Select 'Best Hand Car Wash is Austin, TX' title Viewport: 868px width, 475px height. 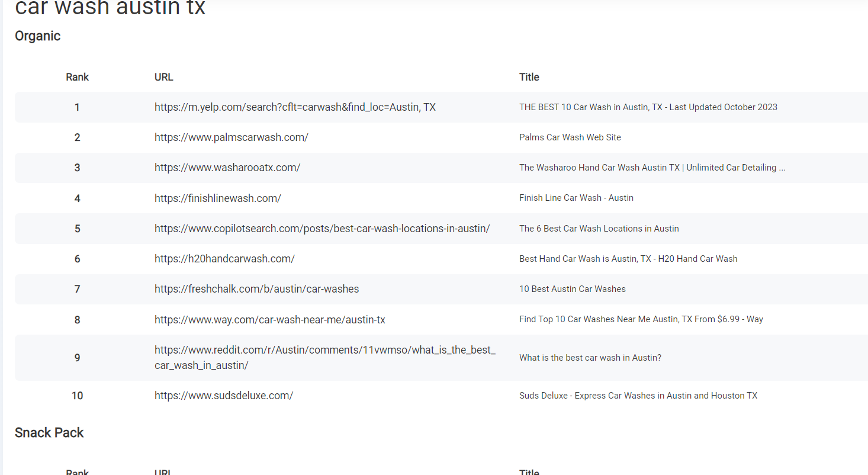pos(628,259)
